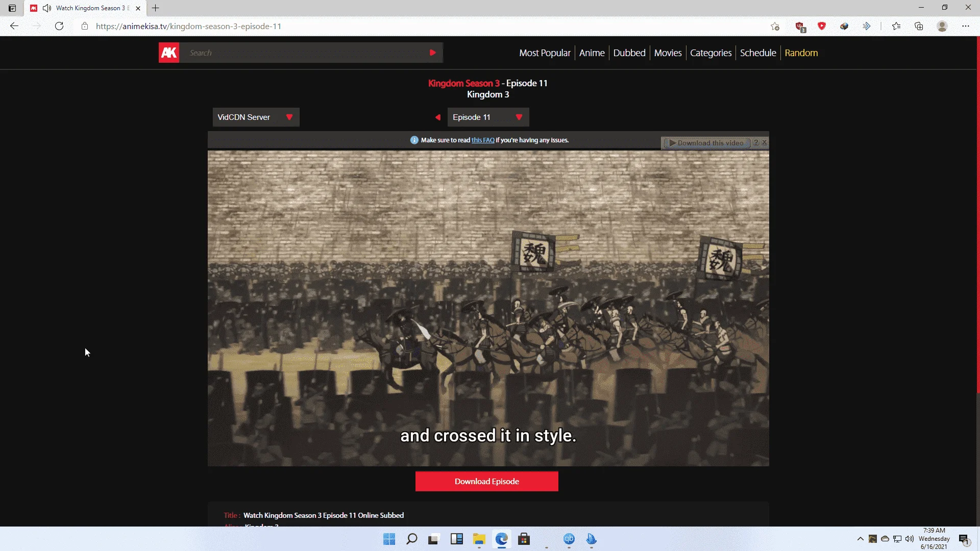980x551 pixels.
Task: Click the browser address bar URL
Action: click(188, 26)
